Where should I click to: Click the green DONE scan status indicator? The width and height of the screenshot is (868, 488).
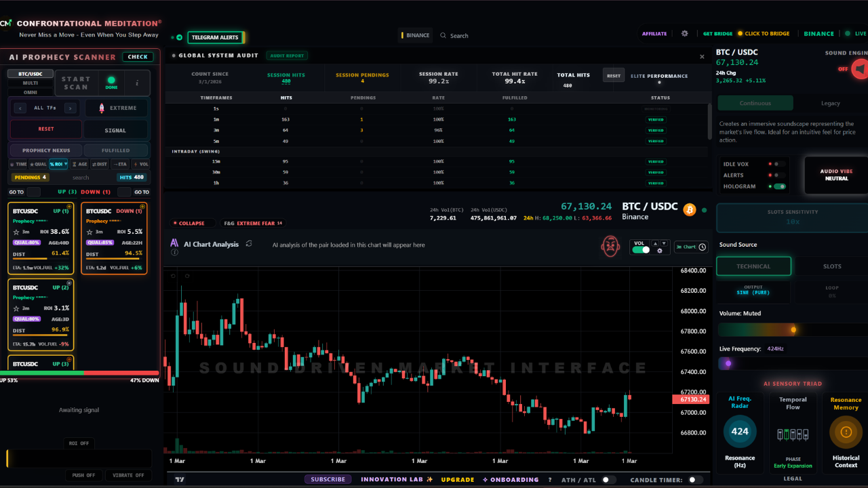click(x=111, y=83)
